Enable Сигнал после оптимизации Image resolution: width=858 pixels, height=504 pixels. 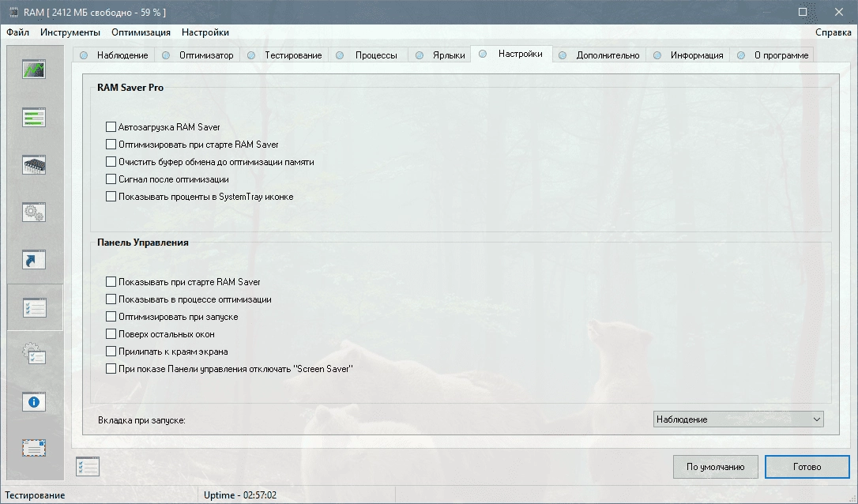(111, 179)
